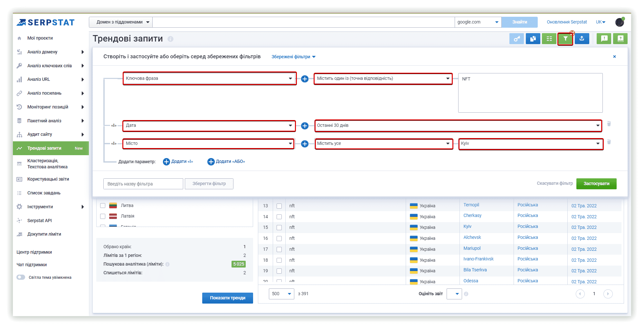Select checkbox in row 13
Image resolution: width=644 pixels, height=329 pixels.
279,206
